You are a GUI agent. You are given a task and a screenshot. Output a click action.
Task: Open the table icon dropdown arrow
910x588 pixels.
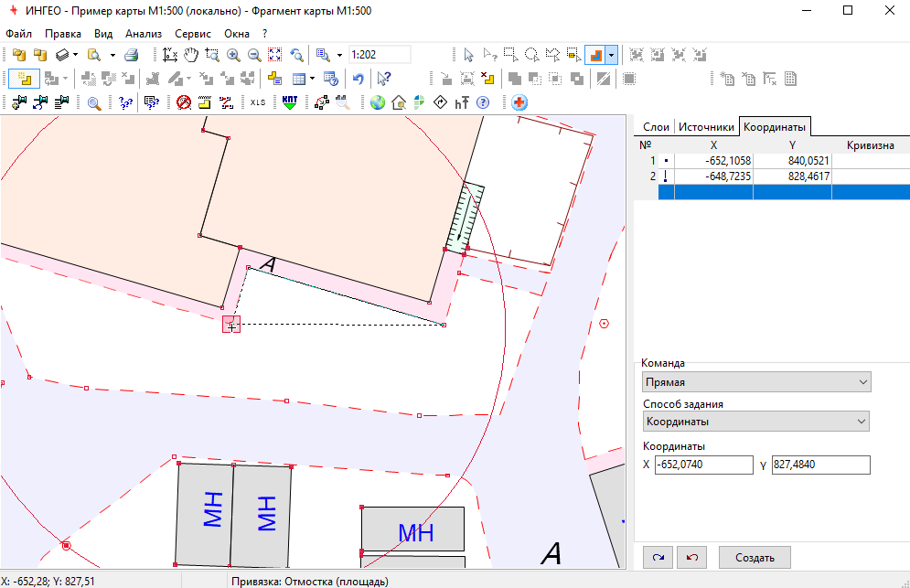[312, 79]
